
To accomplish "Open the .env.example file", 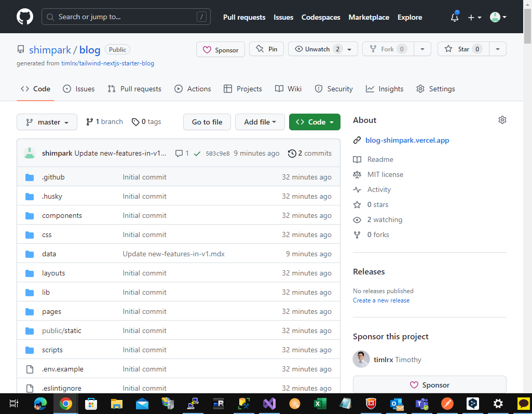I will point(62,369).
